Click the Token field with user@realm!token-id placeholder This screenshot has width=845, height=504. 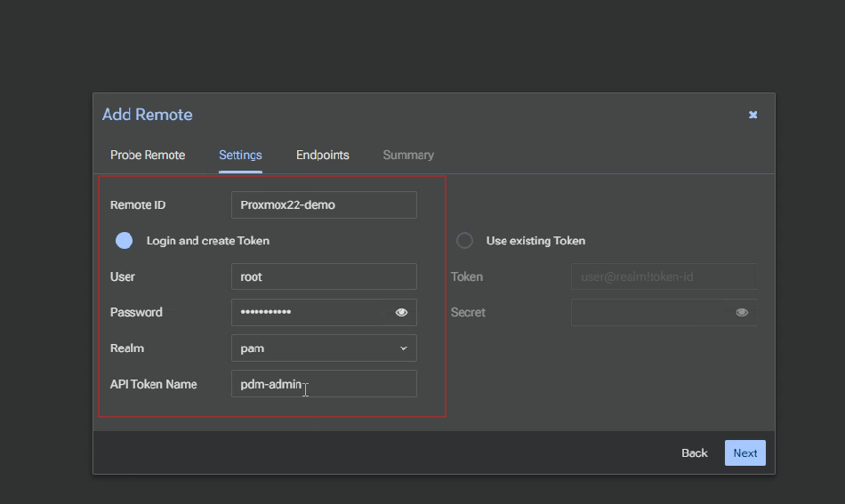[x=663, y=276]
